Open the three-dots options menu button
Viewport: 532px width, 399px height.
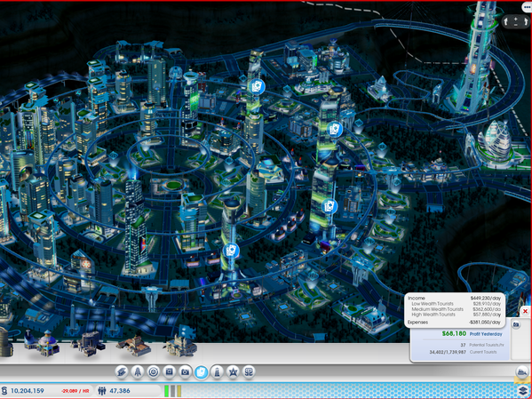pos(527,7)
